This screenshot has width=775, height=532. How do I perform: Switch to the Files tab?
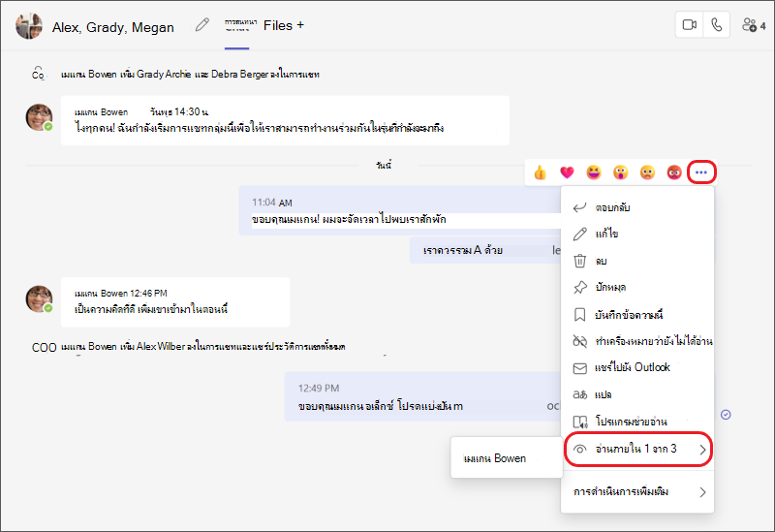pos(278,26)
